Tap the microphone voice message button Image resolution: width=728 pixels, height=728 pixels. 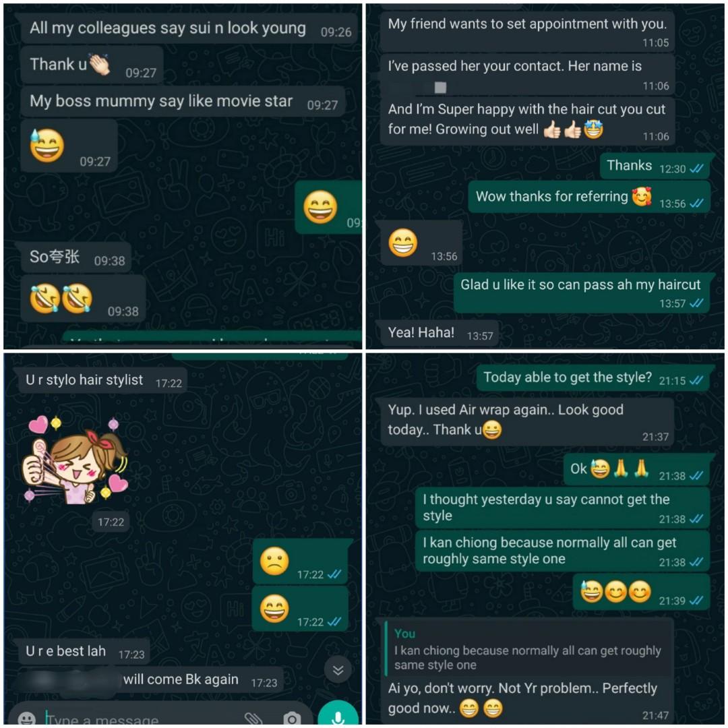click(x=338, y=714)
